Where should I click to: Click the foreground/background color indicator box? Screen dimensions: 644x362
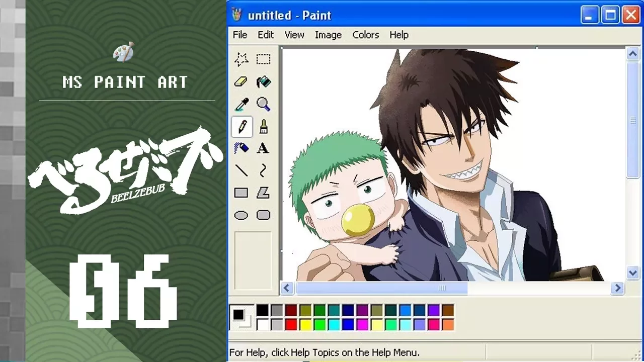click(242, 317)
